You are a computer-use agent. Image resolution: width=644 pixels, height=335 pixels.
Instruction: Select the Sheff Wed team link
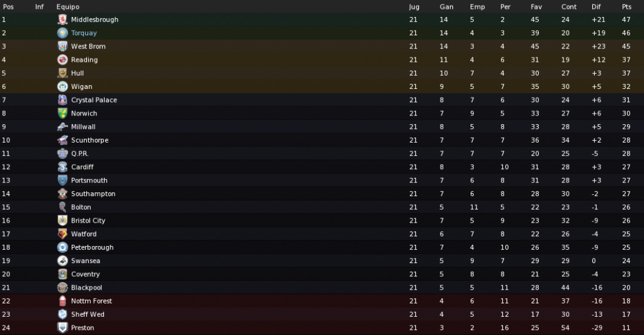point(88,314)
